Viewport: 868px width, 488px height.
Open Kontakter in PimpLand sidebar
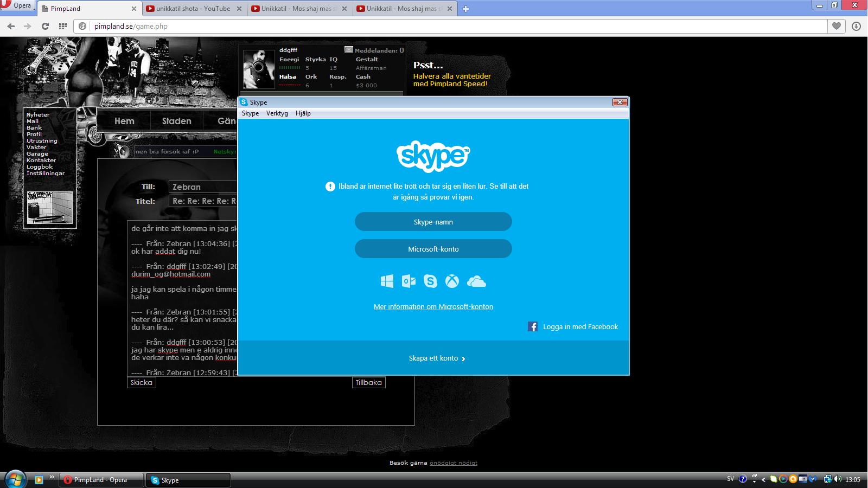tap(41, 160)
